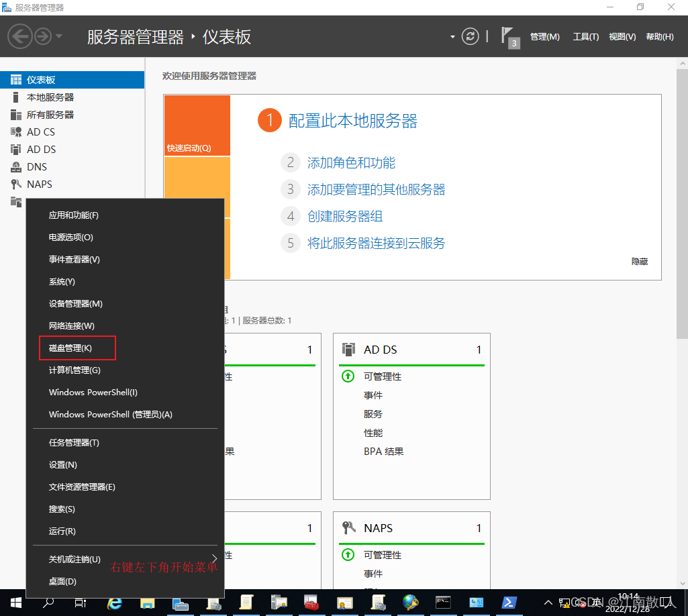Select DNS in the sidebar
Viewport: 688px width, 616px height.
click(x=37, y=166)
